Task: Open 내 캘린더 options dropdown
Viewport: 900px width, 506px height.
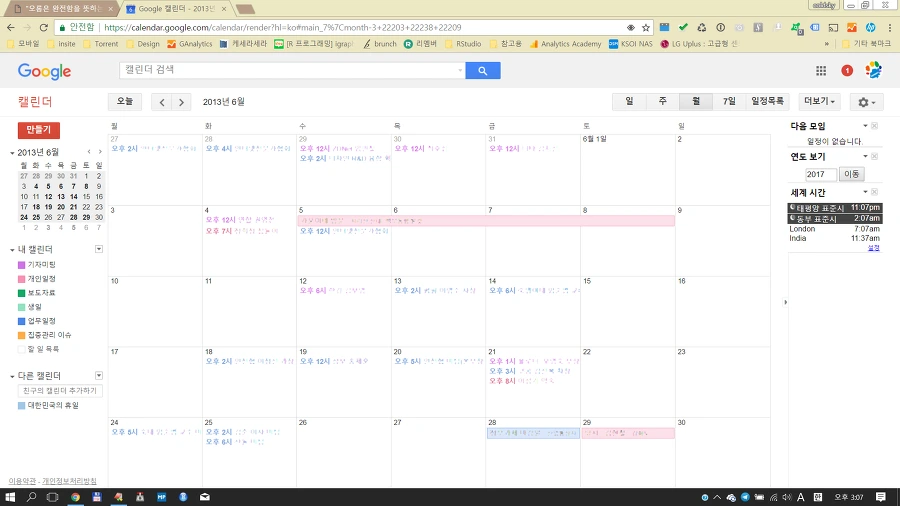Action: [x=99, y=249]
